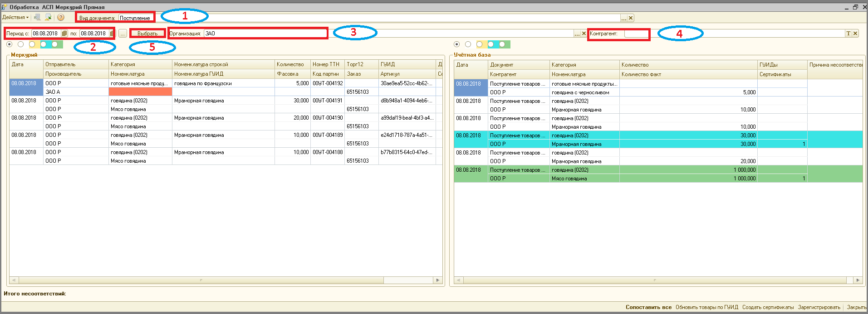Click the help question mark icon

(x=61, y=17)
